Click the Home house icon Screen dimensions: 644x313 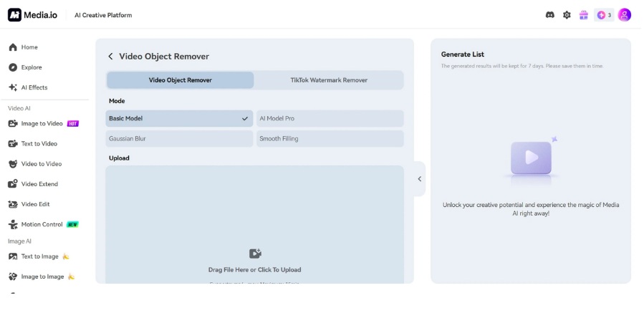pyautogui.click(x=13, y=47)
